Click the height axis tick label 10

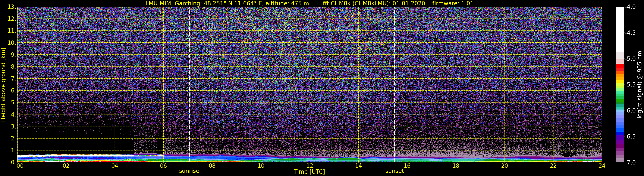[x=12, y=43]
